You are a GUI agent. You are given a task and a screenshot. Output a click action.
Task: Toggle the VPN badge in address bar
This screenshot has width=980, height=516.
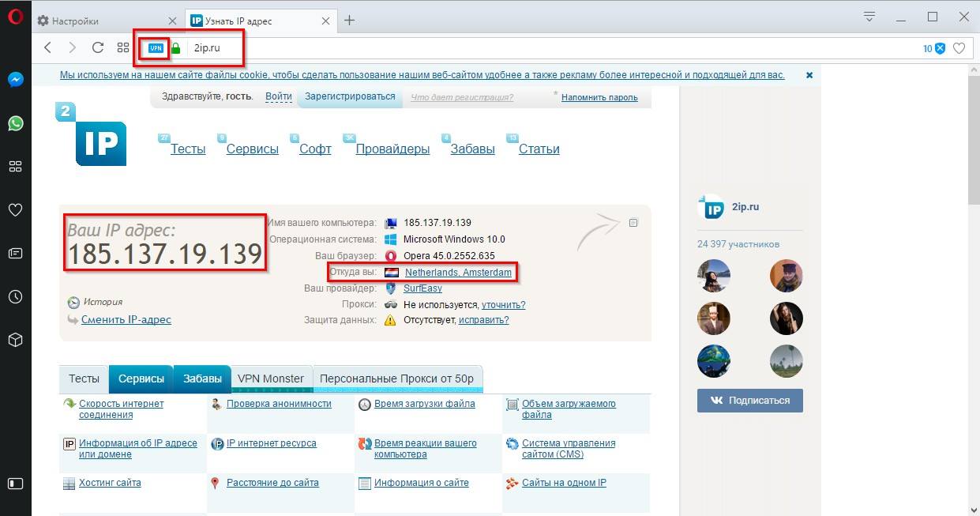tap(156, 48)
